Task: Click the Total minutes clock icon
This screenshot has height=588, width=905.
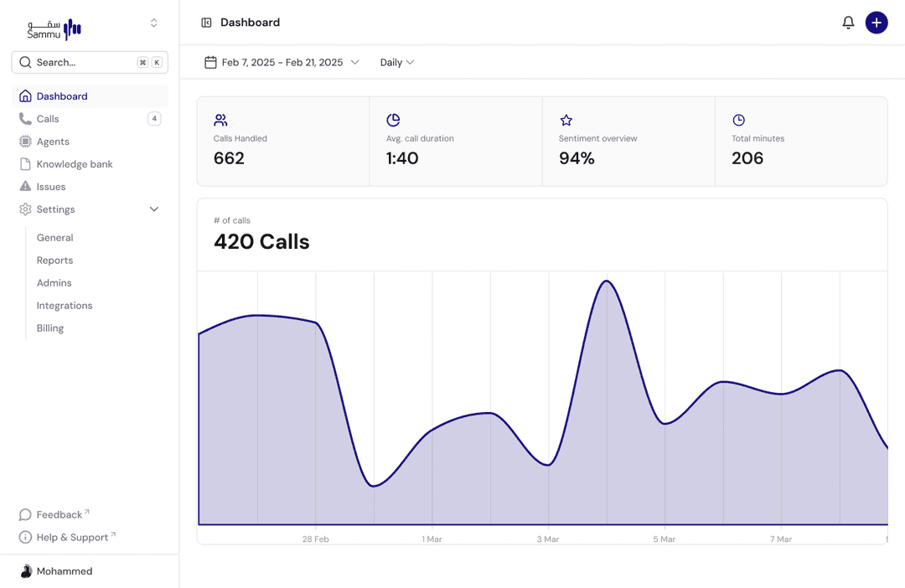Action: click(x=738, y=121)
